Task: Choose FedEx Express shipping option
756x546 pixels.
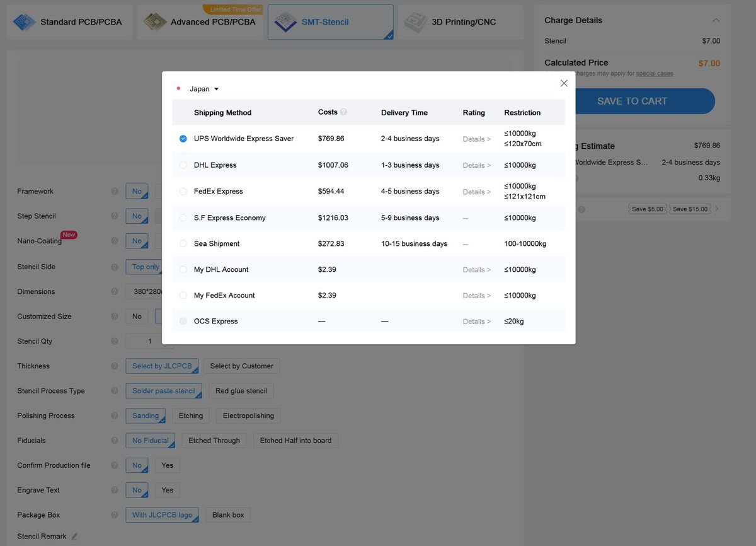Action: point(183,191)
